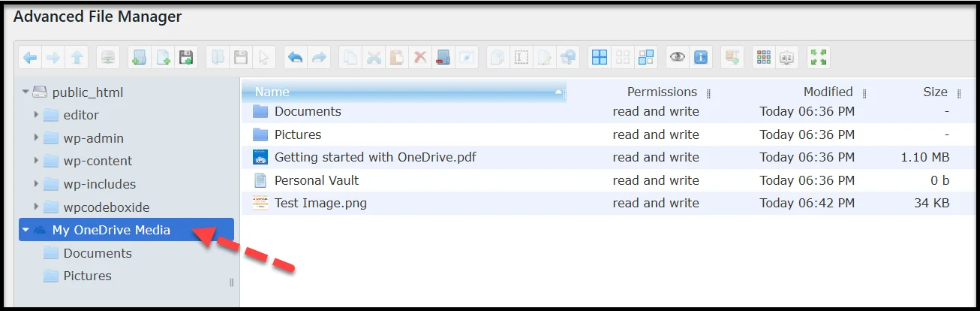Switch to icons view with grid icon
The width and height of the screenshot is (980, 311).
764,57
